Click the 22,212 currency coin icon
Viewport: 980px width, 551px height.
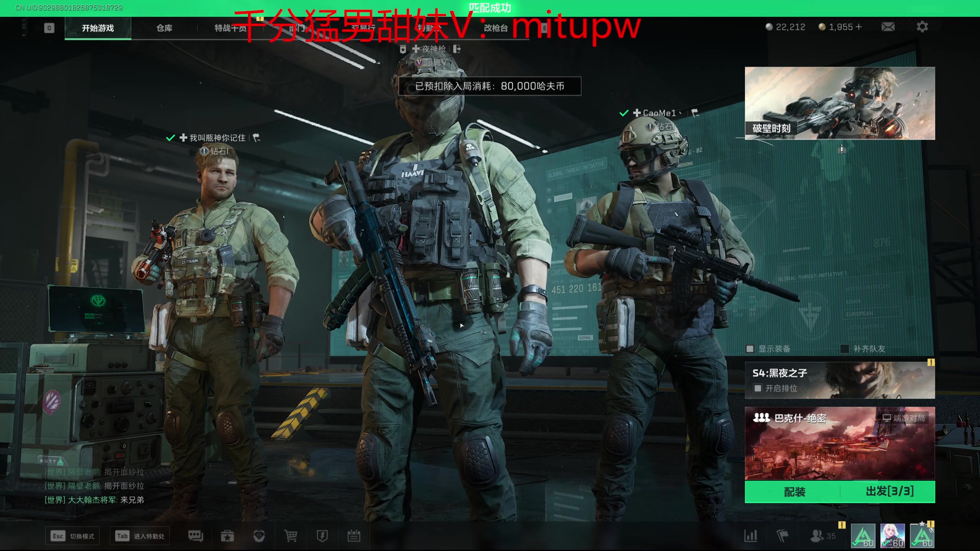click(x=769, y=27)
